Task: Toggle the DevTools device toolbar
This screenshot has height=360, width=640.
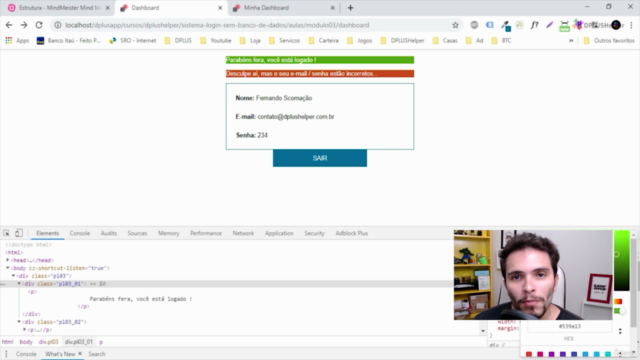Action: tap(19, 233)
